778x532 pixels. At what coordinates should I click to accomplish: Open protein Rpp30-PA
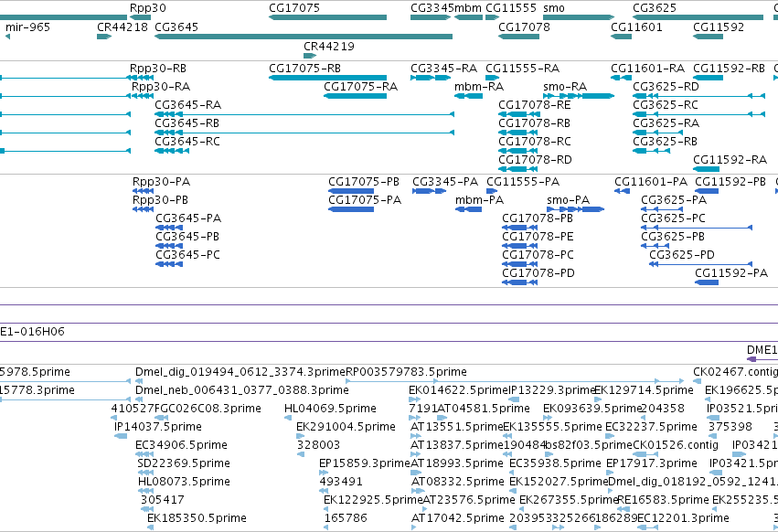pyautogui.click(x=161, y=182)
